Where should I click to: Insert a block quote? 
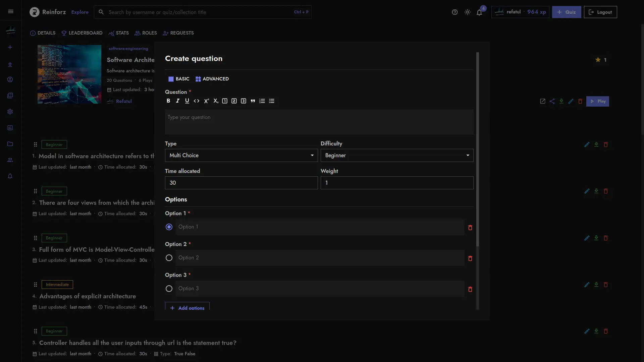(253, 101)
